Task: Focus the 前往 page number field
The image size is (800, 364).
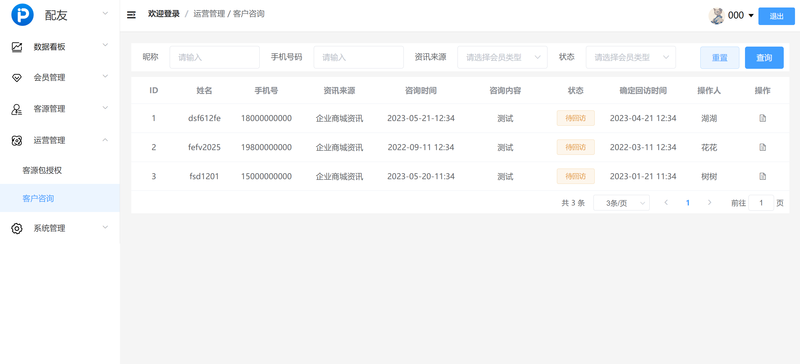Action: coord(761,203)
